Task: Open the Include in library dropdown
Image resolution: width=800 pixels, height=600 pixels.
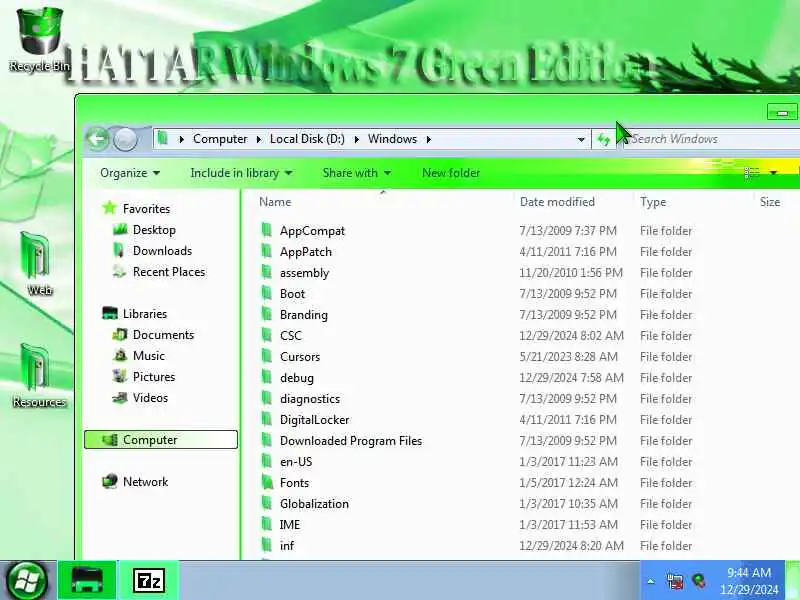Action: [241, 173]
